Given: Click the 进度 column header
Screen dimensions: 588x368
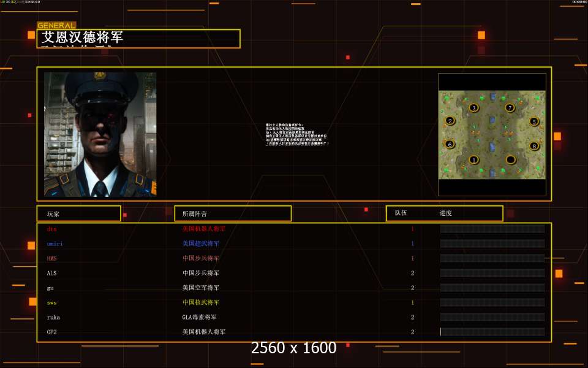Looking at the screenshot, I should 445,213.
